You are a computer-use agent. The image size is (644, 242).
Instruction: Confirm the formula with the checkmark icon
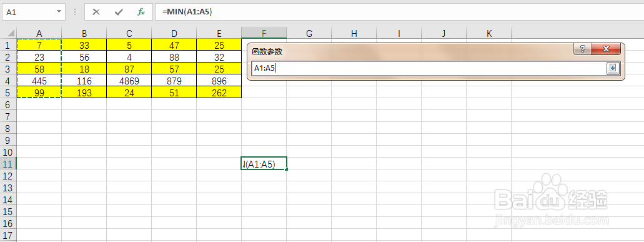[119, 13]
